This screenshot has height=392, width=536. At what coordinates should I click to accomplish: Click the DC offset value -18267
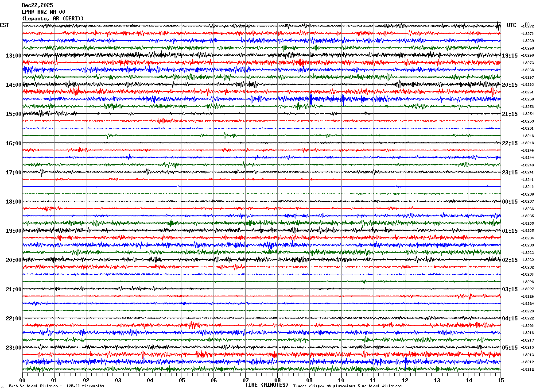(528, 77)
